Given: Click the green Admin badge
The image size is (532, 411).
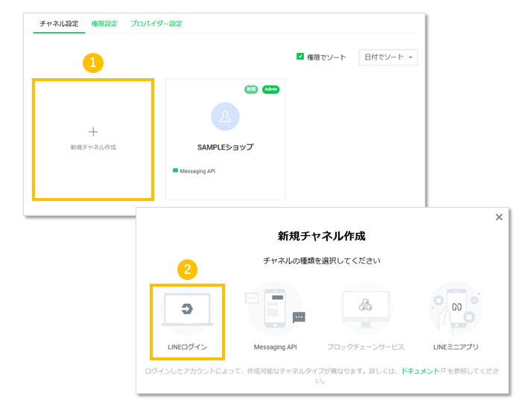Looking at the screenshot, I should pos(270,89).
